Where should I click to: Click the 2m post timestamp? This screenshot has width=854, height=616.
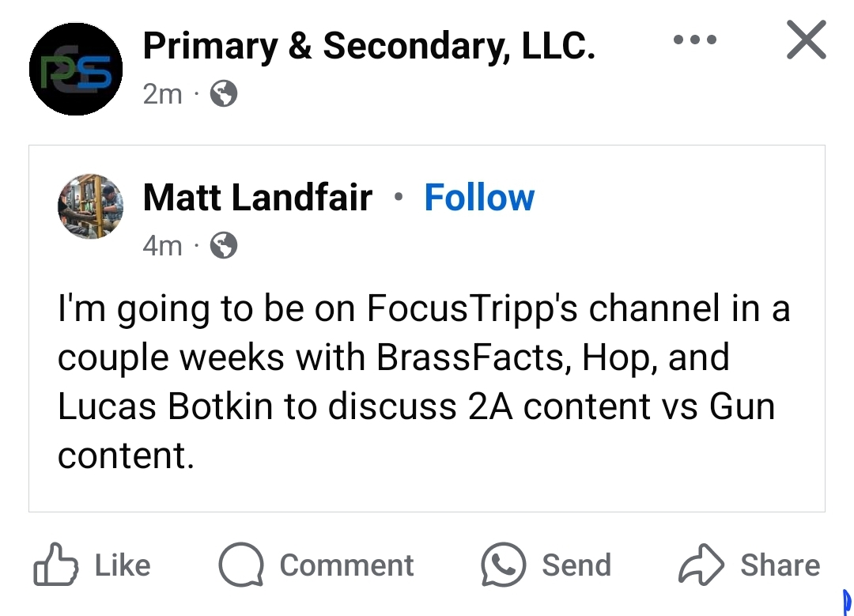tap(162, 94)
